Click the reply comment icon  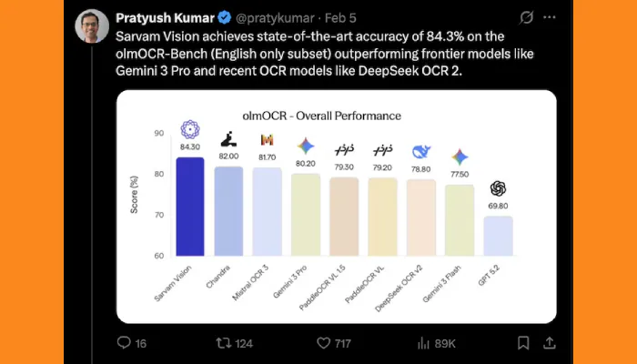125,343
